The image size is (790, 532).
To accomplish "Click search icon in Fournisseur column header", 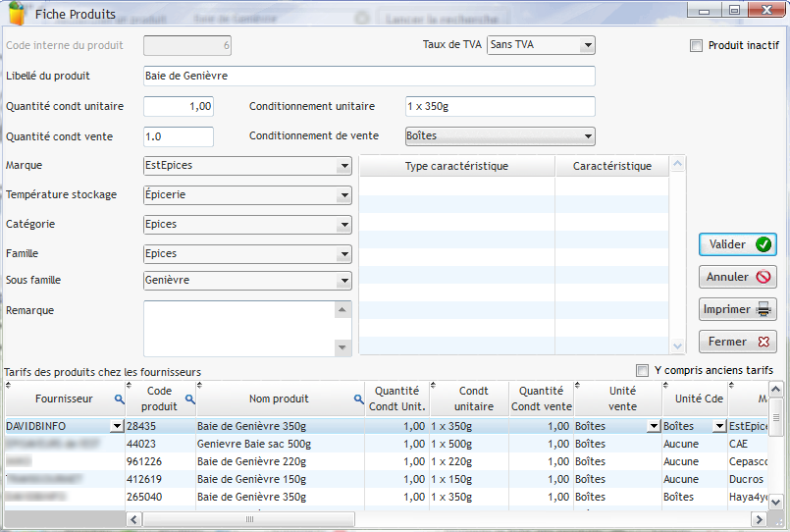I will pos(119,399).
